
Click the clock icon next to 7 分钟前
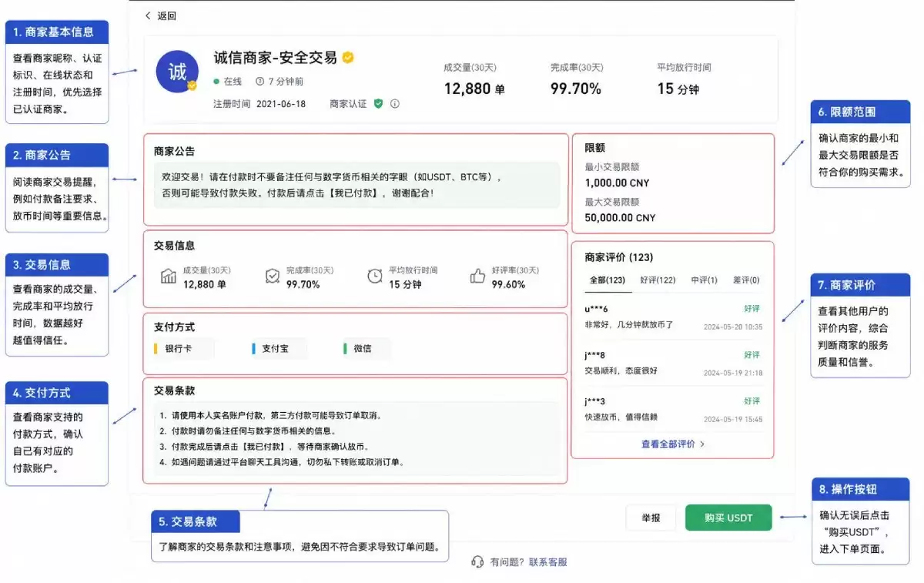260,81
